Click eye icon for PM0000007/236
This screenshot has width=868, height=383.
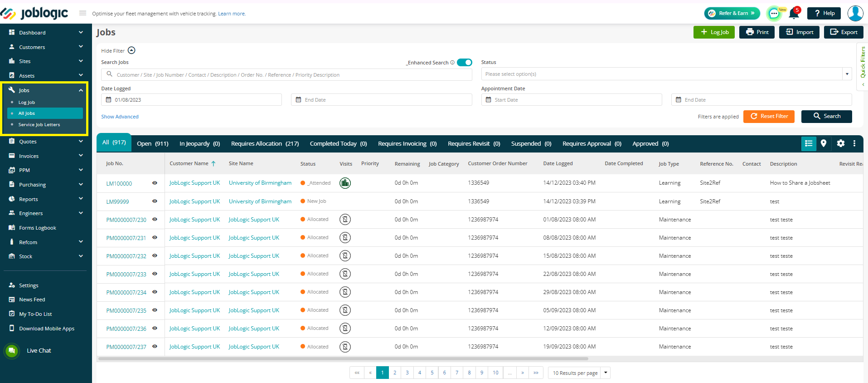click(155, 328)
